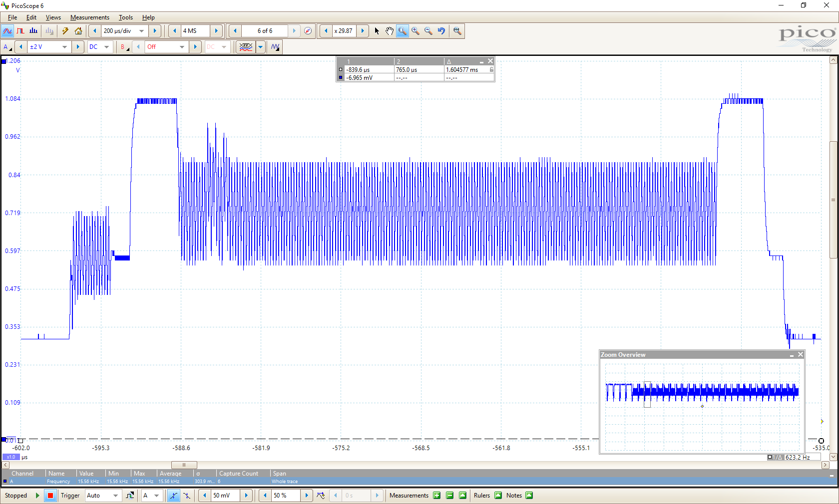Close the ruler legend box

(x=490, y=61)
